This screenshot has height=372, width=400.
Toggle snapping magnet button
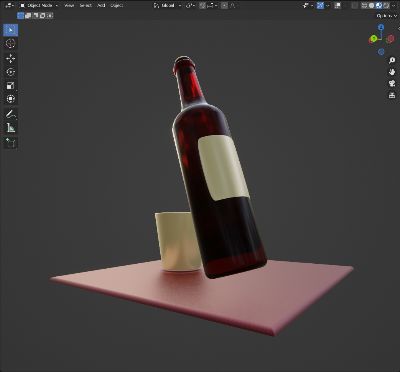[202, 5]
